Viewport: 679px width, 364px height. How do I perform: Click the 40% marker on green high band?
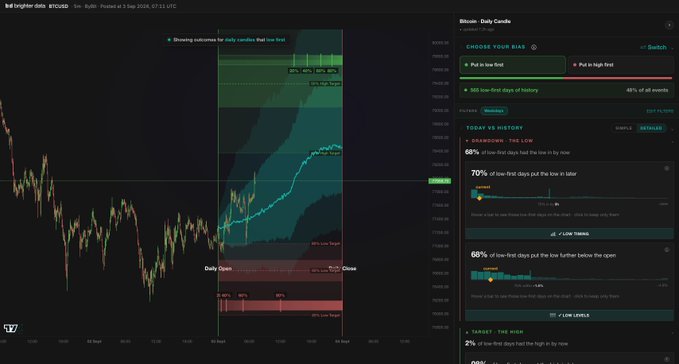click(x=307, y=71)
